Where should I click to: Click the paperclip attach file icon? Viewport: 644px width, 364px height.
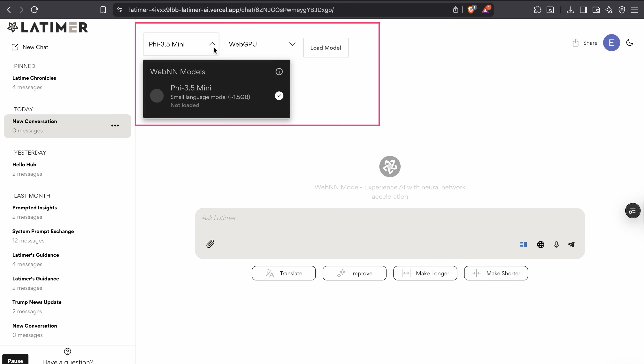210,244
